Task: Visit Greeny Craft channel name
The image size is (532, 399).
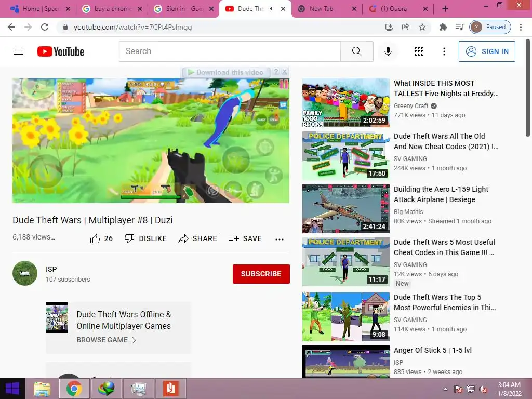Action: tap(411, 106)
